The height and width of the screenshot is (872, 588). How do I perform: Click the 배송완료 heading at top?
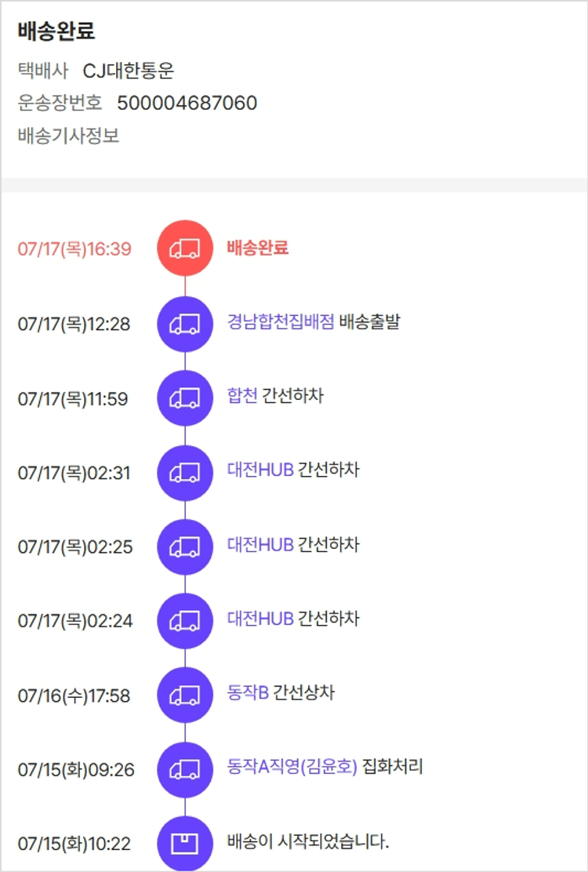coord(56,31)
